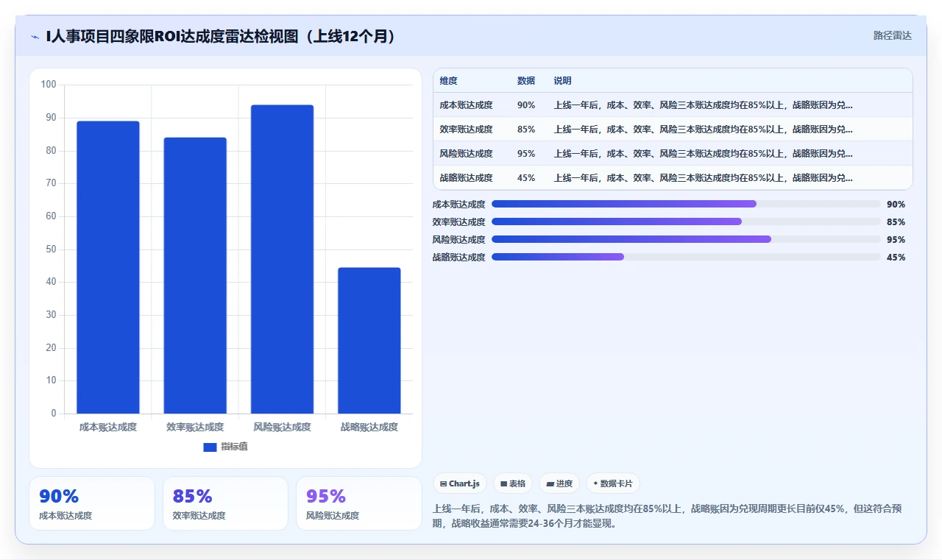
Task: Click the 说明 column header
Action: [562, 81]
